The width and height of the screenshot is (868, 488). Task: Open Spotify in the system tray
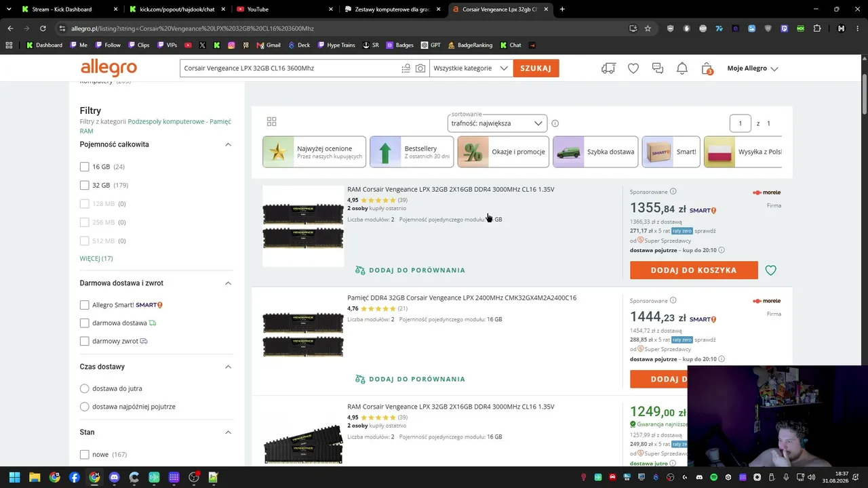[714, 477]
